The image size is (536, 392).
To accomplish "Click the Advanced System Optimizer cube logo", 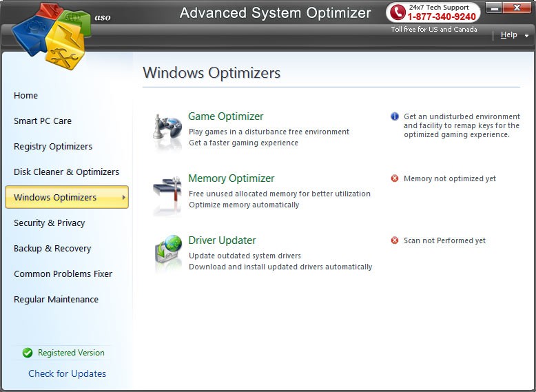I will coord(51,36).
